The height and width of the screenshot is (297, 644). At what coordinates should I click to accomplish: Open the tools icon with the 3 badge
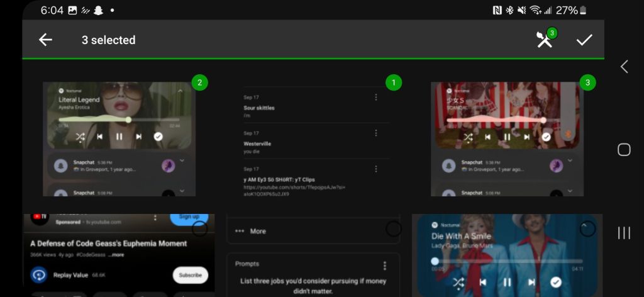(x=545, y=40)
